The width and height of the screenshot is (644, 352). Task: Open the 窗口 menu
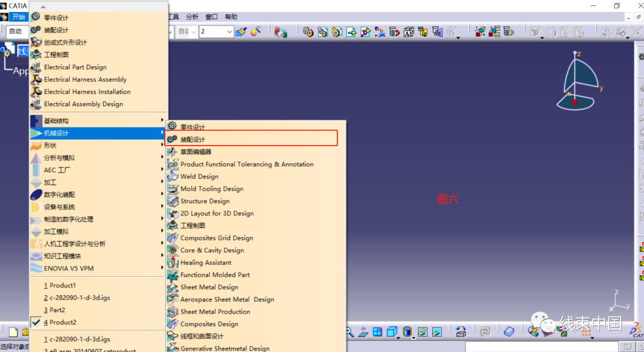pyautogui.click(x=212, y=17)
